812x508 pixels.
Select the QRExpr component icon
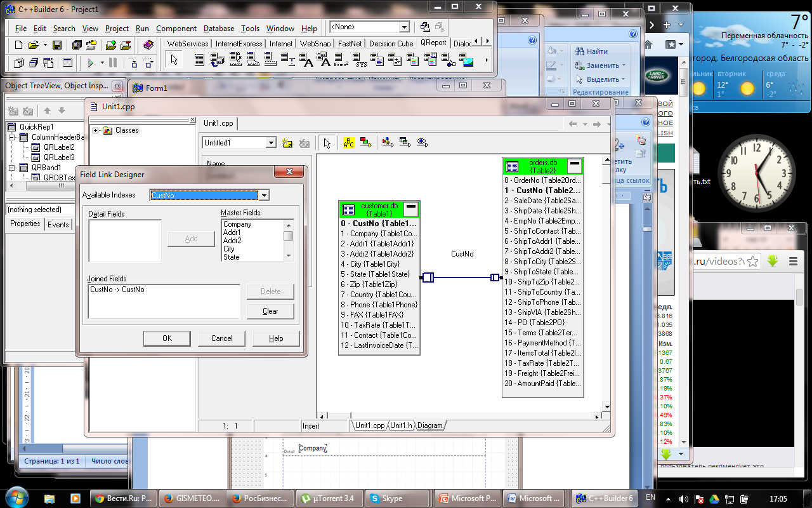point(343,60)
